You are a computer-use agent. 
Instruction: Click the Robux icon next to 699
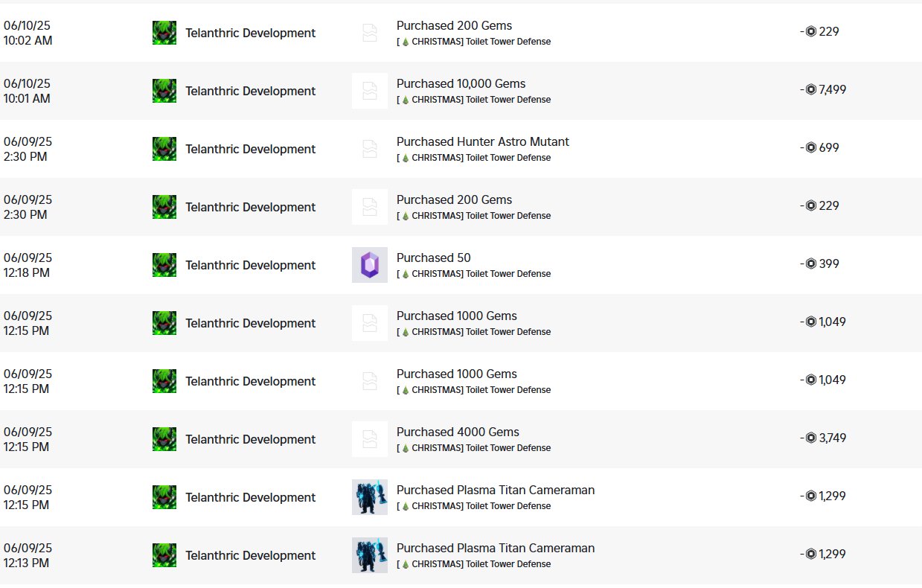point(811,147)
